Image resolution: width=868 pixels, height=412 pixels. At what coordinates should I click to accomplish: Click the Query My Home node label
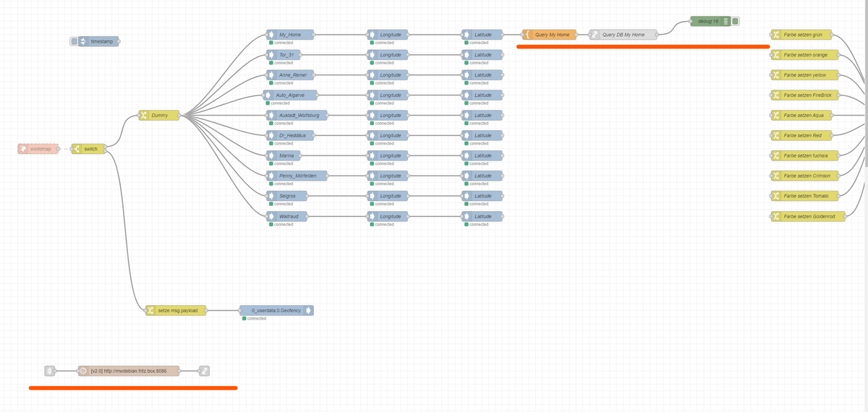click(553, 35)
